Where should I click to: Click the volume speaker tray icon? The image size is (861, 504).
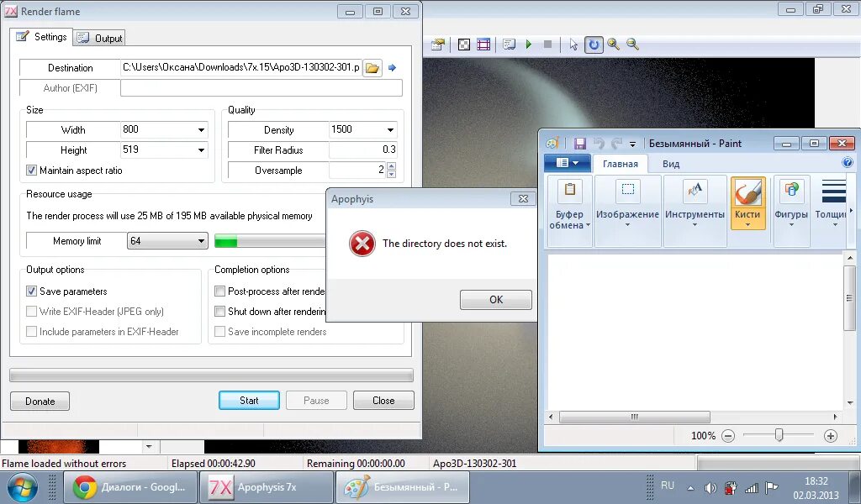(x=710, y=487)
